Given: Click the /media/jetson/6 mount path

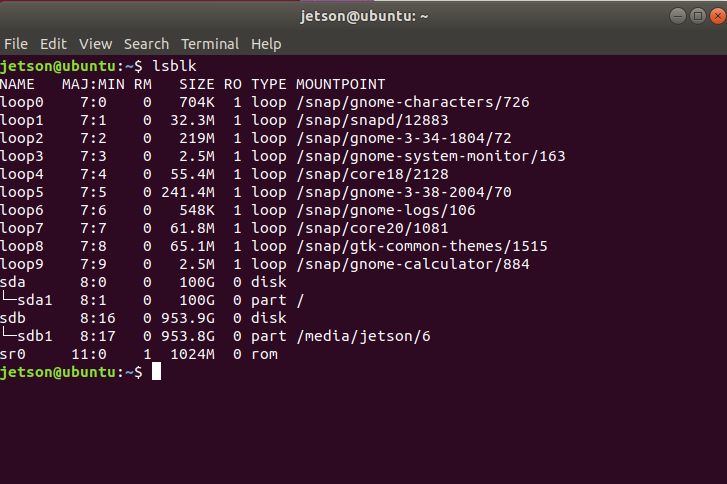Looking at the screenshot, I should [x=363, y=336].
